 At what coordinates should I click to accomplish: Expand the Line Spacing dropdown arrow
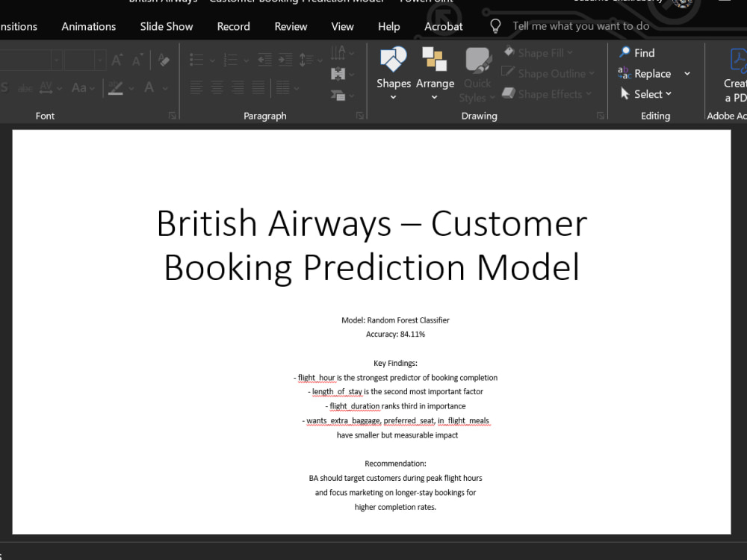(x=320, y=60)
